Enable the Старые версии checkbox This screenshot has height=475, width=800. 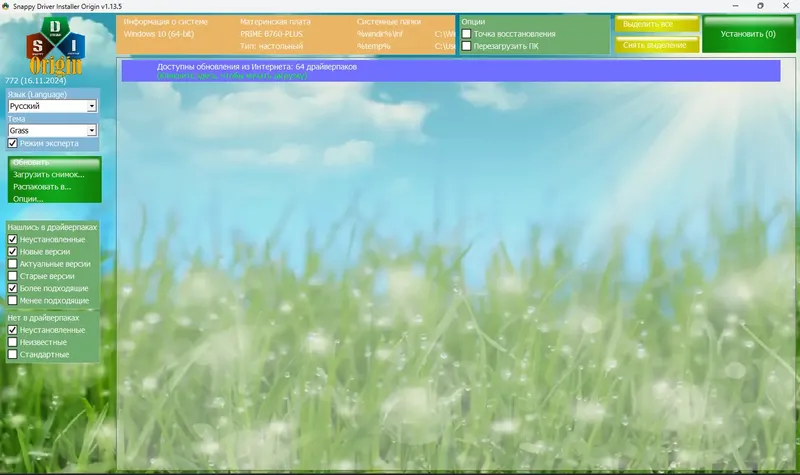click(13, 276)
